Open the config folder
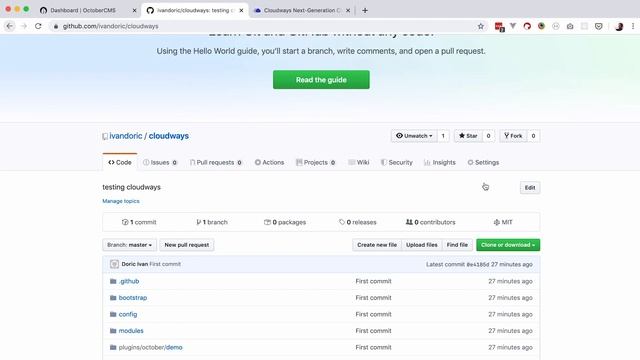 pos(128,314)
